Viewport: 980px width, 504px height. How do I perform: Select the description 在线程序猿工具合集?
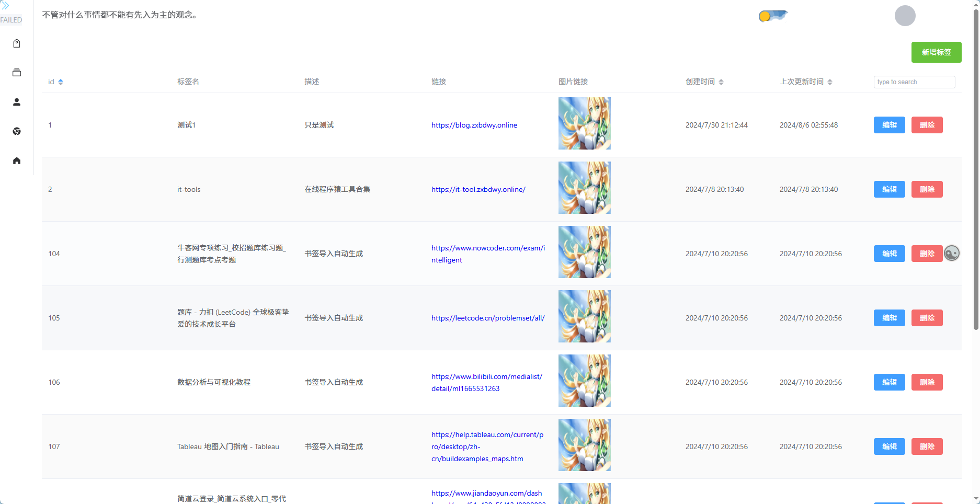337,189
